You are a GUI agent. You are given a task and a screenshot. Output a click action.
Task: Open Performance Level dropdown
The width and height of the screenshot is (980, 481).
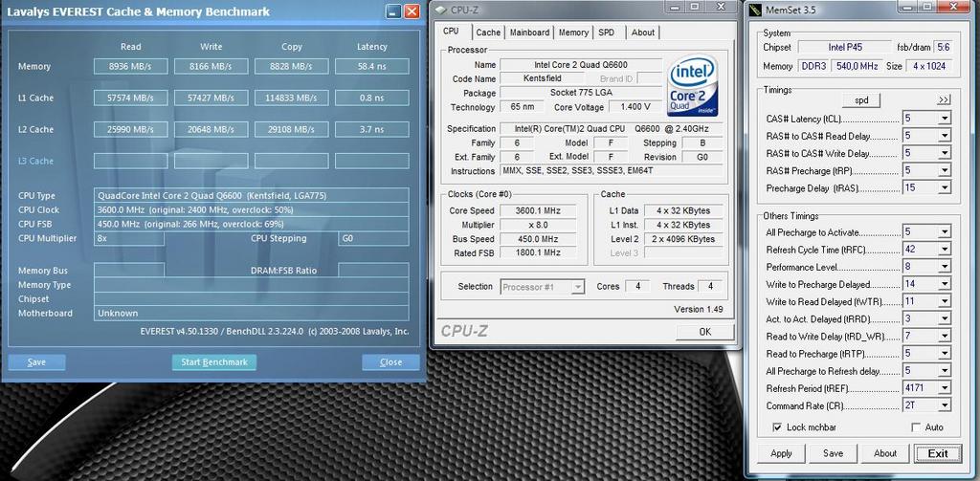[x=944, y=267]
